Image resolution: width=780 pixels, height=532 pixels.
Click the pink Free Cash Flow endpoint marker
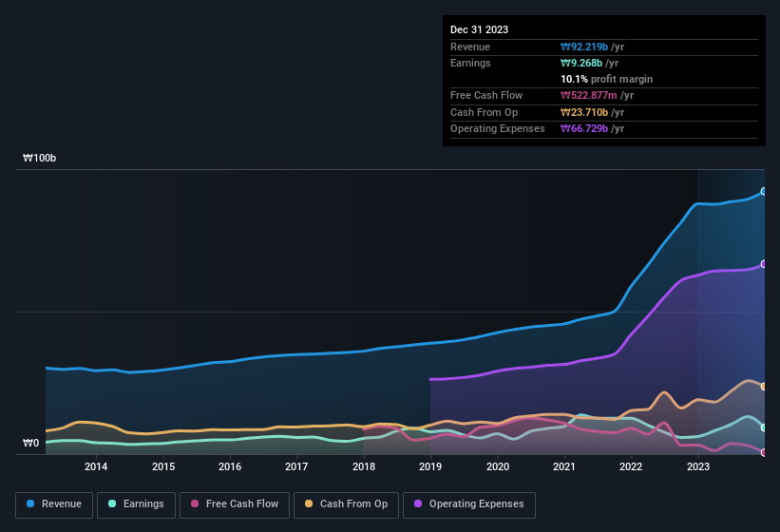click(764, 452)
